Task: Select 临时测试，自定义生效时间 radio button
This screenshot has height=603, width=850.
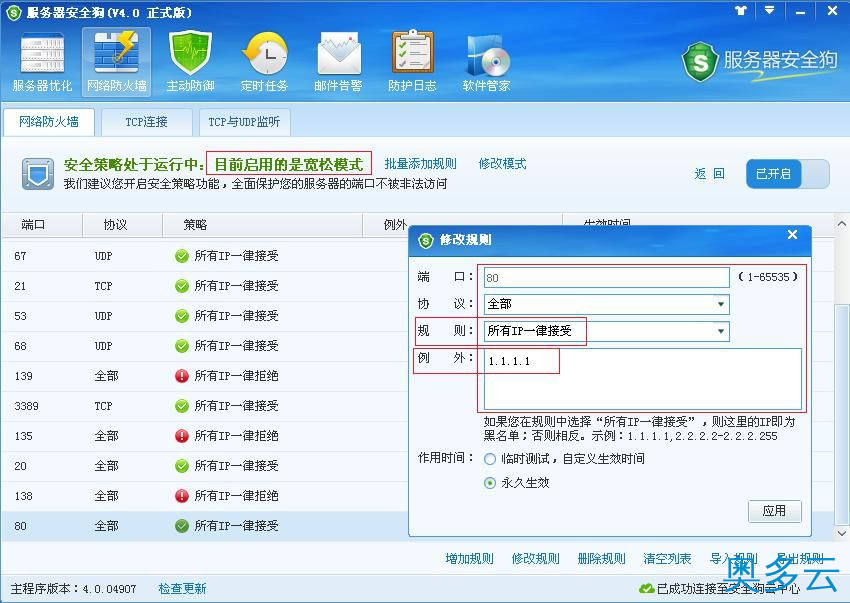Action: (x=490, y=459)
